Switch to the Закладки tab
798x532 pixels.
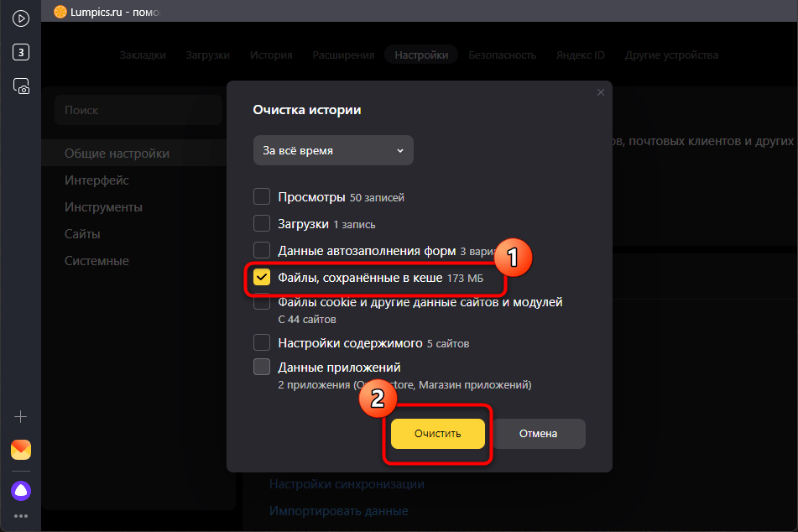click(143, 55)
